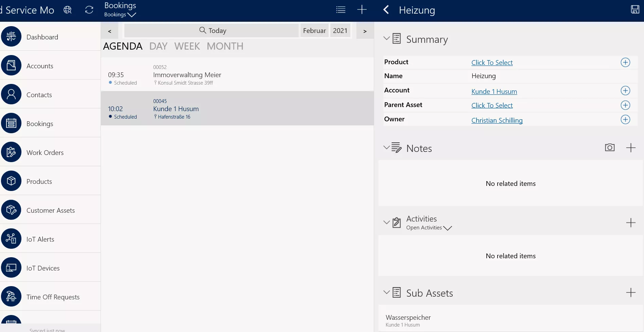The width and height of the screenshot is (644, 332).
Task: Click the Christian Schilling owner link
Action: (x=497, y=120)
